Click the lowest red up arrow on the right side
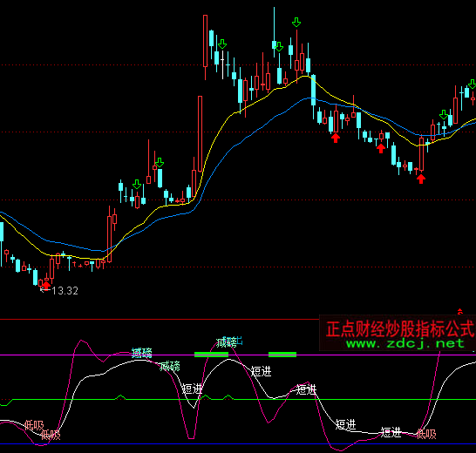Screen dimensions: 476x453 (421, 179)
